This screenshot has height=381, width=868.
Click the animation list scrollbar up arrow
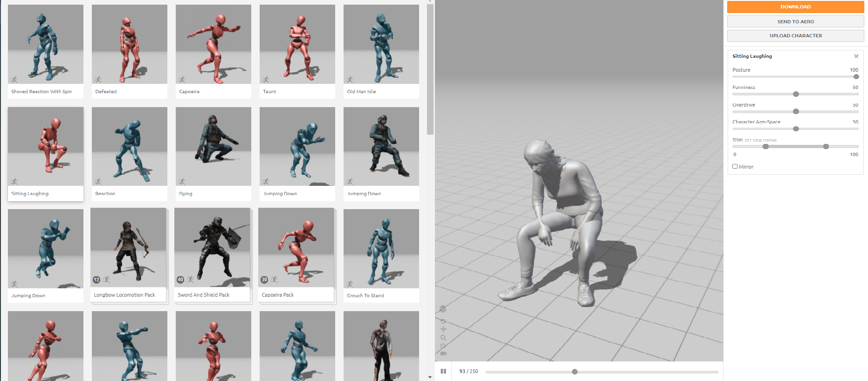pos(430,2)
